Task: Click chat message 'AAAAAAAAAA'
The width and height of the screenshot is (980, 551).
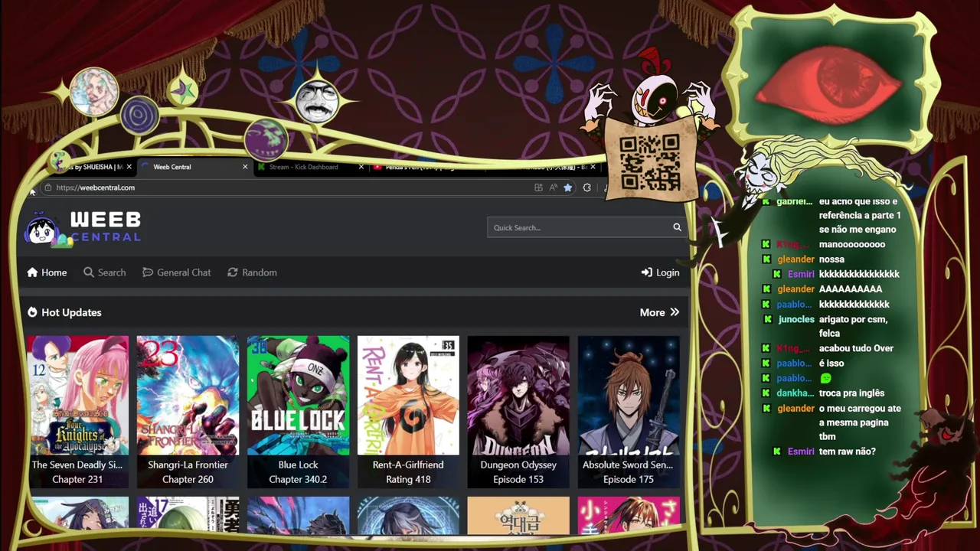Action: point(851,289)
